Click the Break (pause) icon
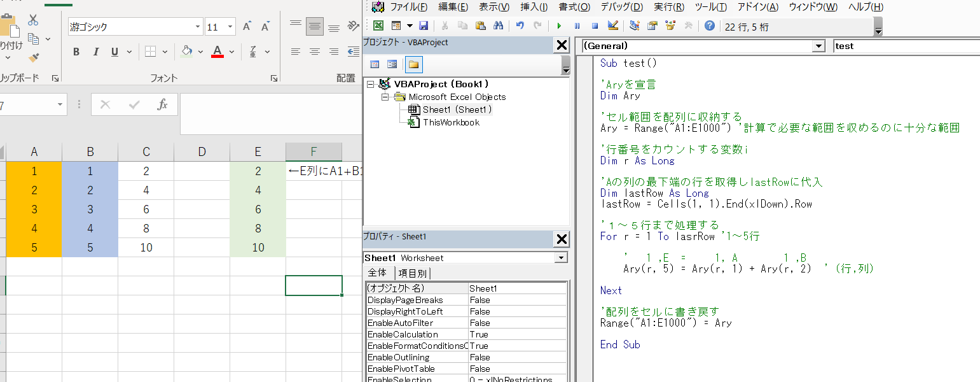The width and height of the screenshot is (980, 382). (x=577, y=26)
